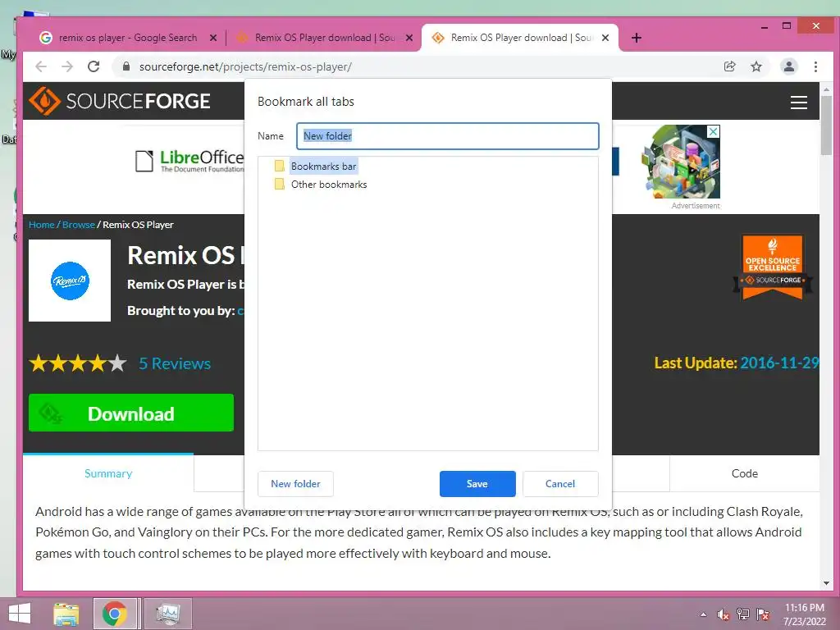The image size is (840, 630).
Task: Click the New folder button
Action: point(295,484)
